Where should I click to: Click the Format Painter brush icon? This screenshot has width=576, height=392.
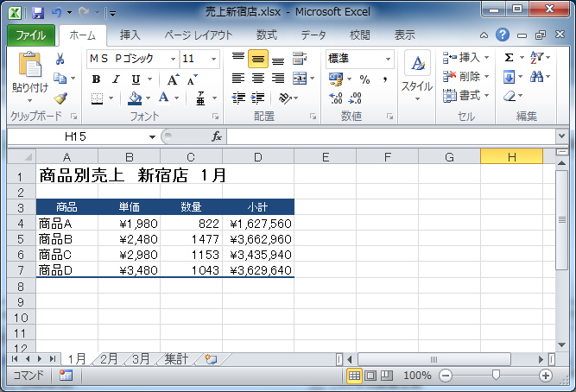[60, 98]
